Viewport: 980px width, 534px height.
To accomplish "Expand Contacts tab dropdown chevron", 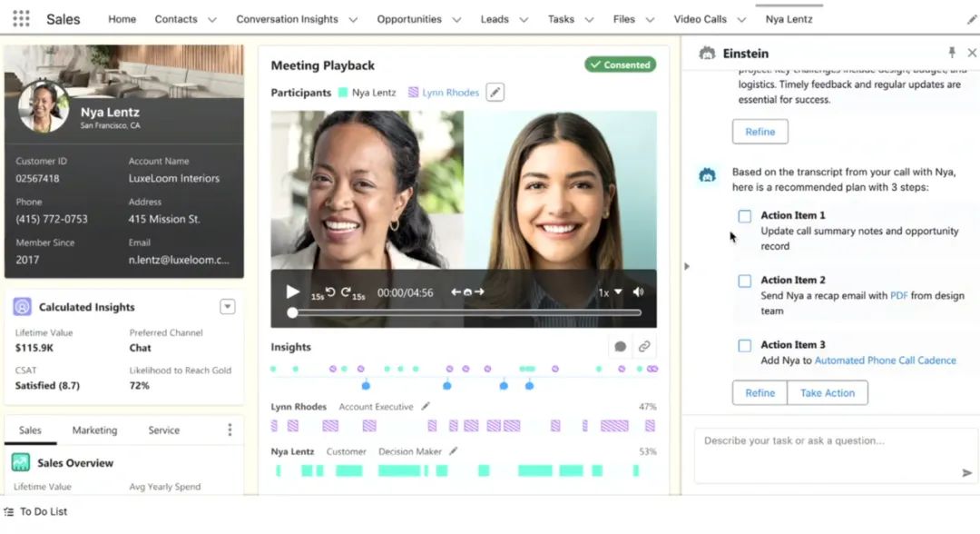I will [212, 20].
